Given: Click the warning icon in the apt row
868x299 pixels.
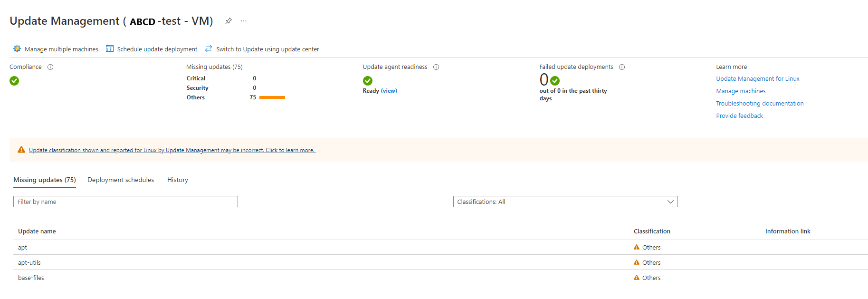Looking at the screenshot, I should pos(637,247).
